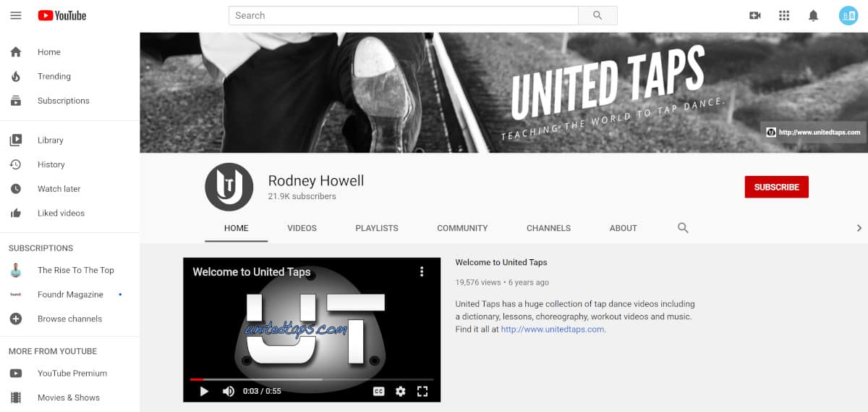Click the Movies & Shows film icon

(x=16, y=398)
